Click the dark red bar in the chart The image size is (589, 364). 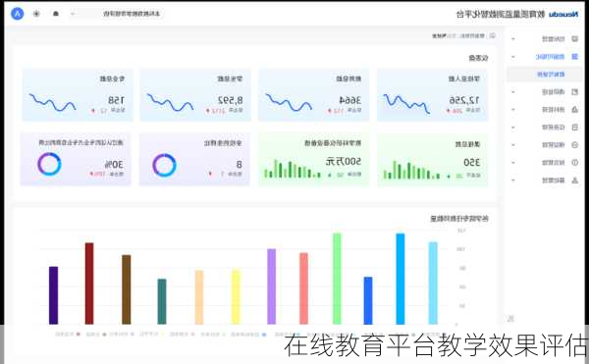(x=89, y=284)
